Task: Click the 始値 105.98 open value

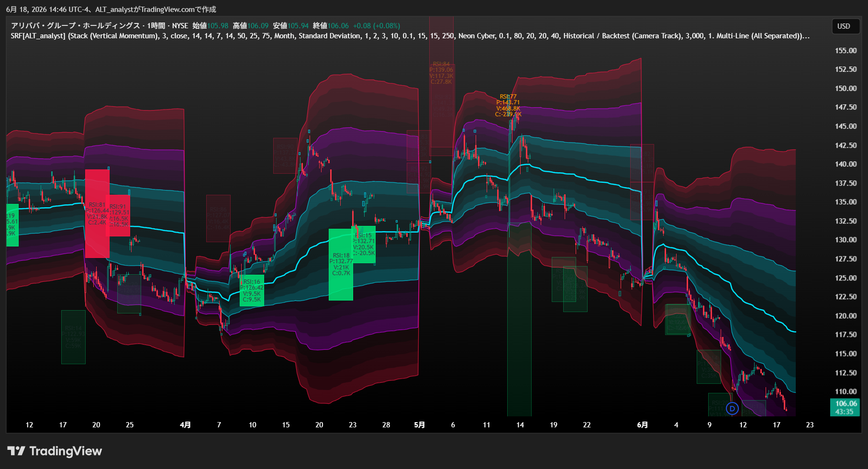Action: coord(211,26)
